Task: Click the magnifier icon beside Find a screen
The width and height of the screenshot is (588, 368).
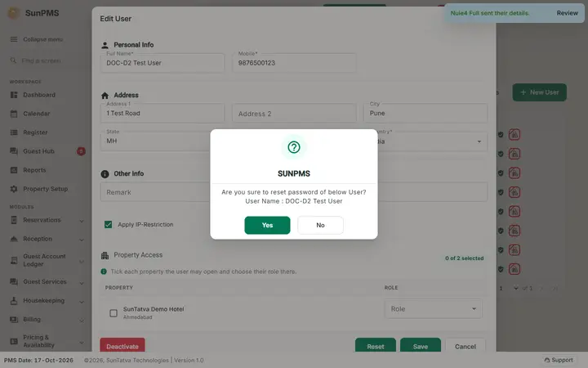Action: [x=13, y=61]
